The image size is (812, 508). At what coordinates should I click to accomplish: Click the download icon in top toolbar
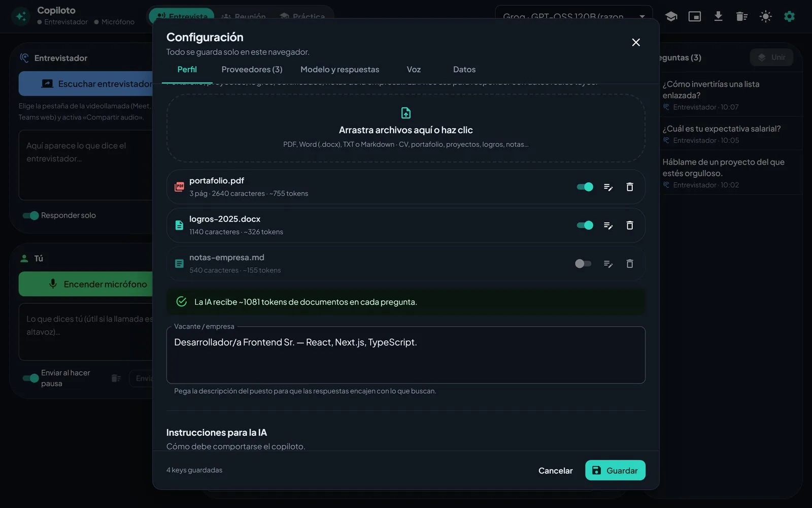(x=718, y=16)
